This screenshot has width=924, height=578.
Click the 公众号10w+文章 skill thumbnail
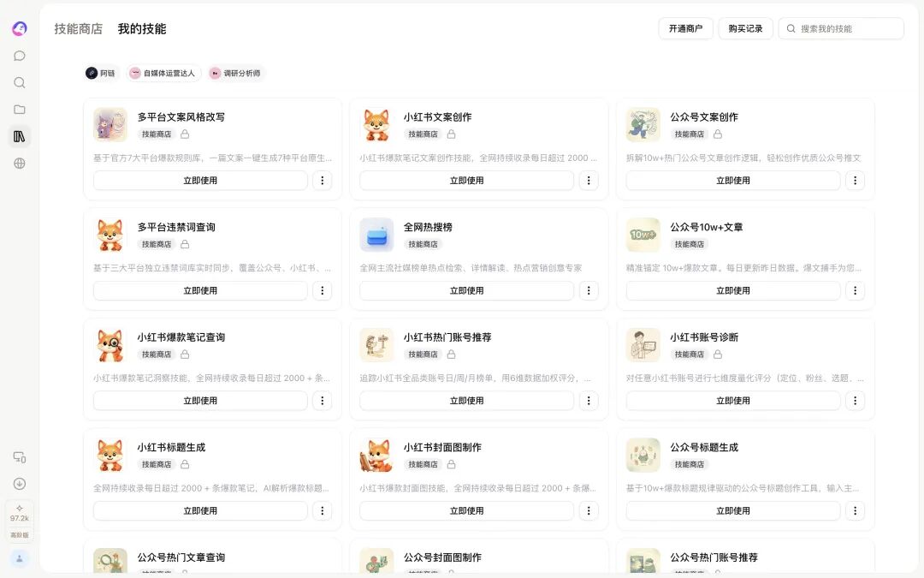[x=643, y=235]
